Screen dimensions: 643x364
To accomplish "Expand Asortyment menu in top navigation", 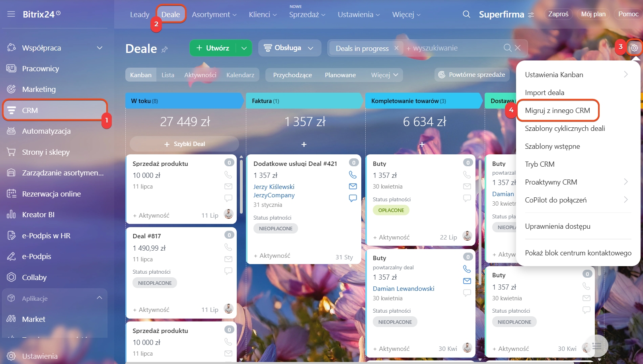I will pyautogui.click(x=214, y=14).
